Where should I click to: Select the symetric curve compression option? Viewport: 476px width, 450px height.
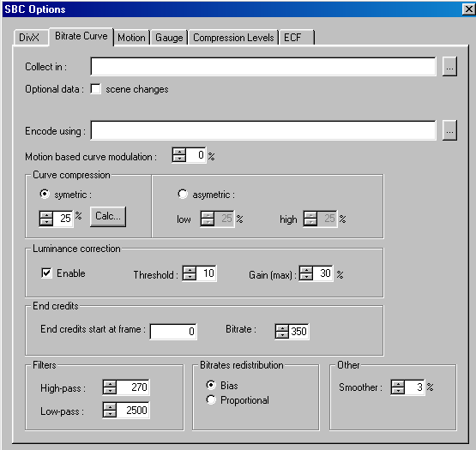[45, 194]
